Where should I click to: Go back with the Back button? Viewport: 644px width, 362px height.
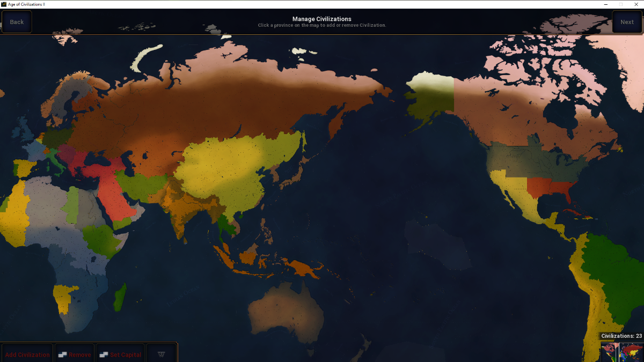[17, 22]
